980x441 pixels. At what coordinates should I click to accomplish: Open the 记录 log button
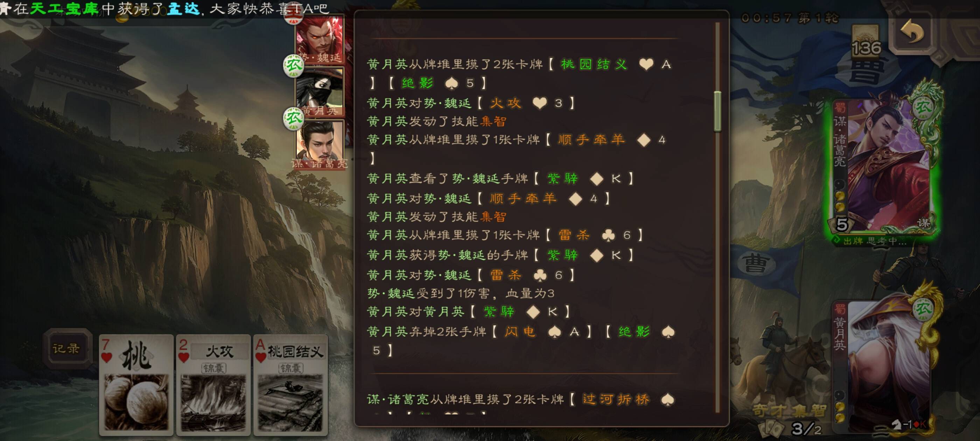pyautogui.click(x=66, y=348)
